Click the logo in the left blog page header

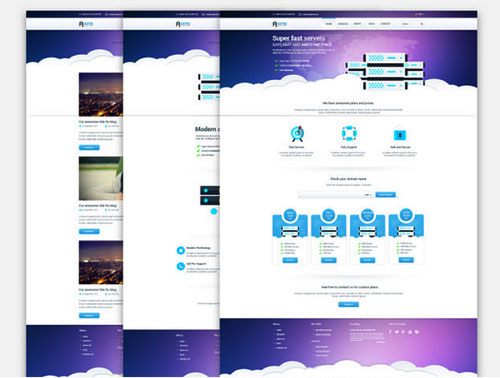tap(86, 24)
